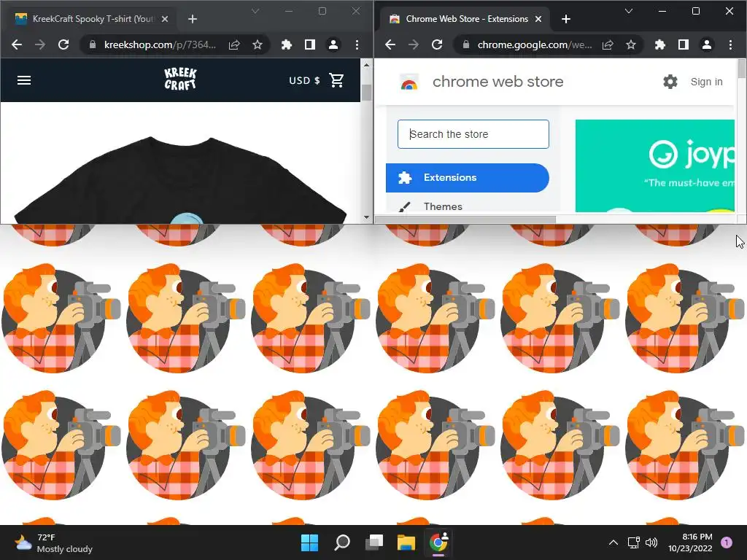Open notification badge in system tray
Screen dimensions: 747x560
pyautogui.click(x=727, y=542)
